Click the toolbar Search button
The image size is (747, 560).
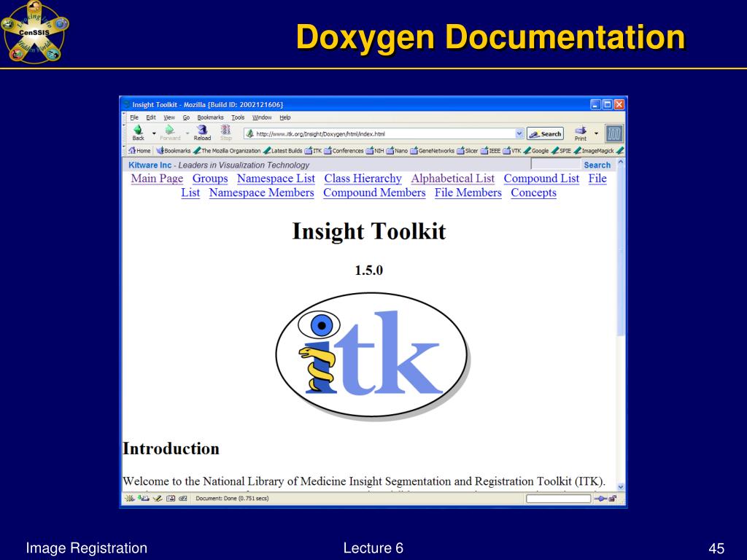(x=545, y=134)
